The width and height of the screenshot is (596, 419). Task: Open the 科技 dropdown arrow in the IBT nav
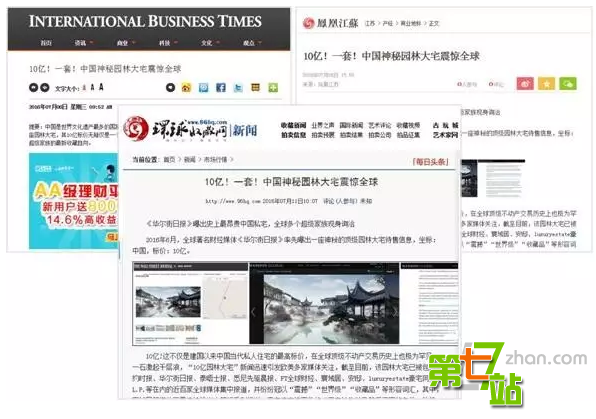pos(176,43)
